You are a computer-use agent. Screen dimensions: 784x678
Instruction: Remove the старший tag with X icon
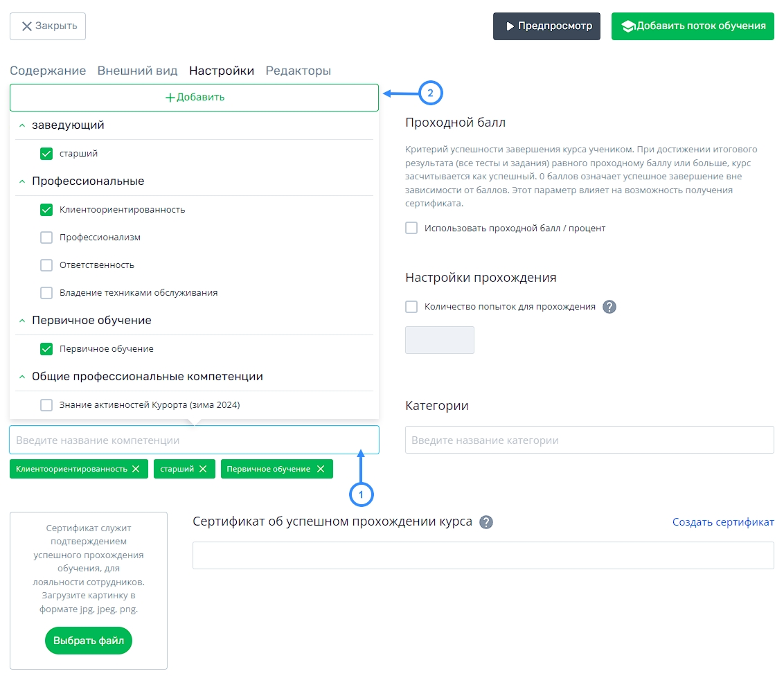pyautogui.click(x=202, y=469)
